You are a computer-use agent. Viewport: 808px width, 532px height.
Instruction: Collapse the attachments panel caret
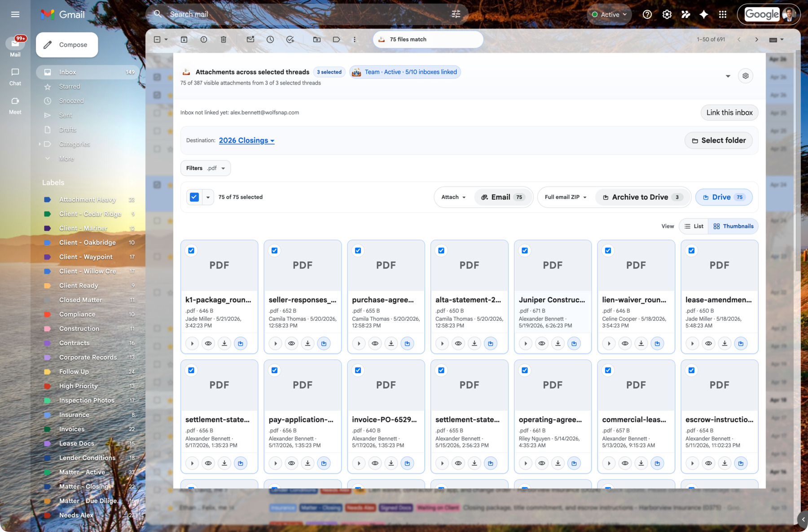728,76
